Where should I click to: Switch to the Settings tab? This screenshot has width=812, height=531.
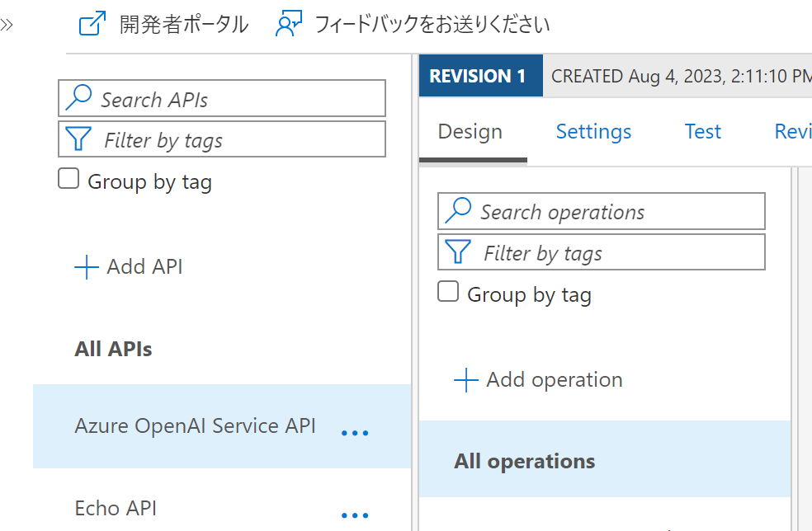tap(593, 132)
